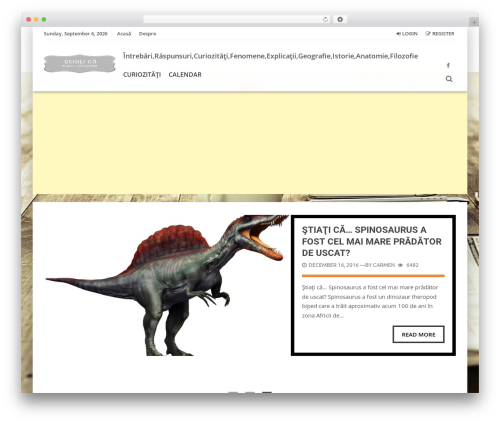Click the yellow minimize window button
The image size is (500, 423).
tap(36, 20)
